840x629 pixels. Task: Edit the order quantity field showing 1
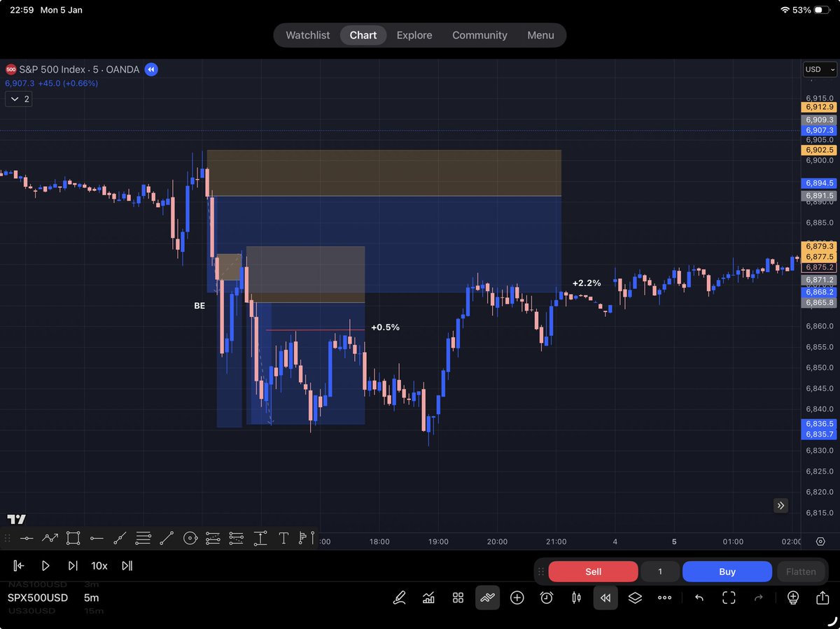pyautogui.click(x=660, y=572)
